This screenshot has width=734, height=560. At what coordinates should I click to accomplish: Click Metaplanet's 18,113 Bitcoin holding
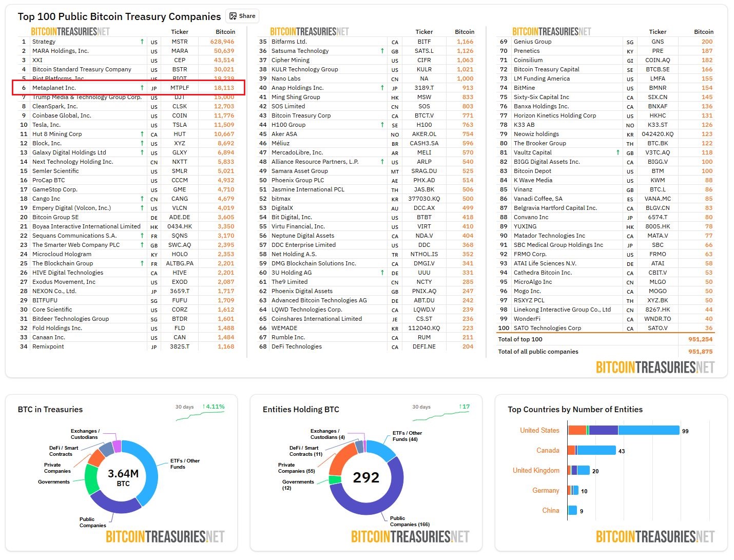pos(224,88)
